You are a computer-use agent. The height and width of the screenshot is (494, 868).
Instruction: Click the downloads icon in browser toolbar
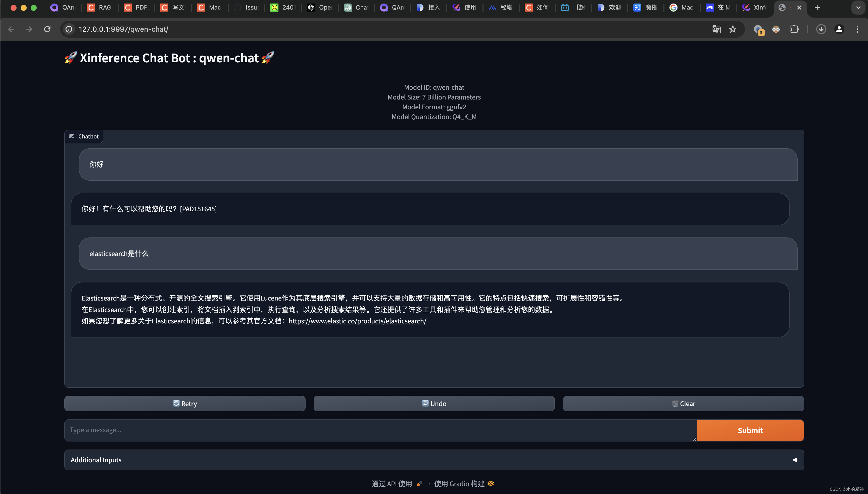click(x=821, y=29)
